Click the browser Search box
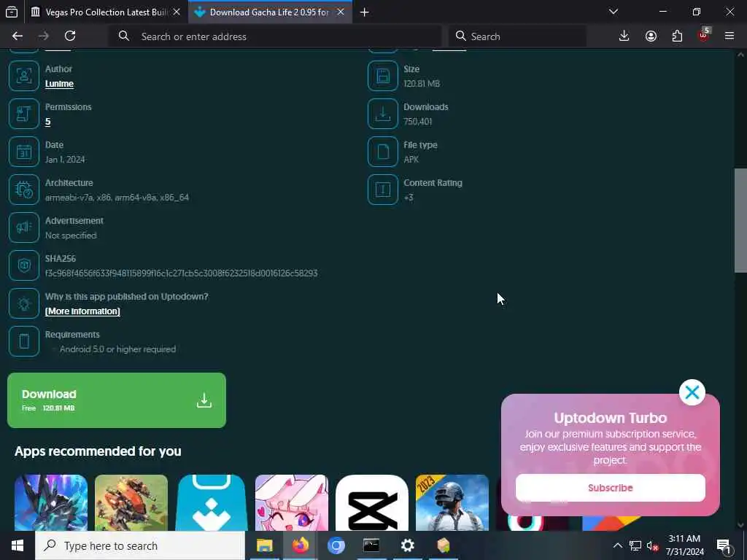Image resolution: width=747 pixels, height=560 pixels. (517, 36)
